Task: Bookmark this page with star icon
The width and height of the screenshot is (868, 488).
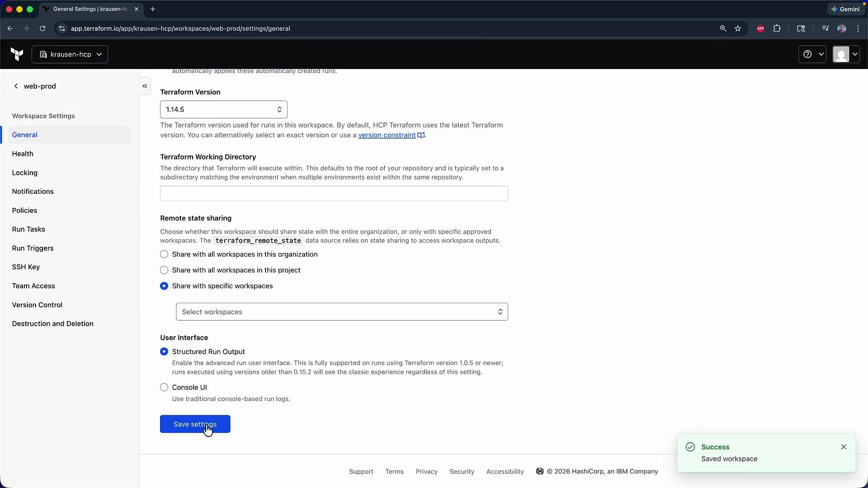Action: coord(738,28)
